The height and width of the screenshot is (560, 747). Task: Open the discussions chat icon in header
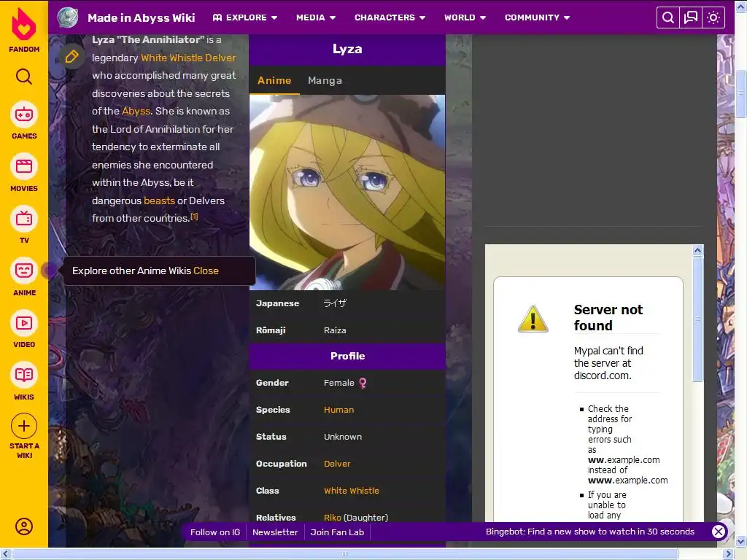690,17
